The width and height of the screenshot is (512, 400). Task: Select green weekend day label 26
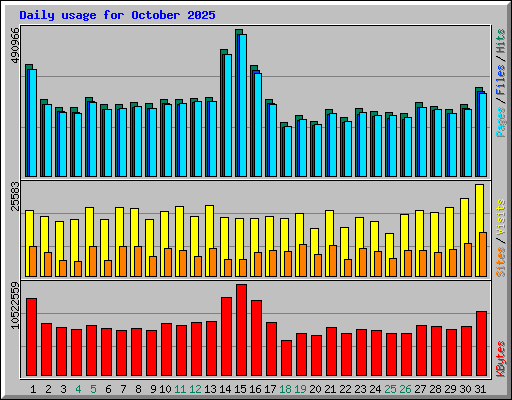click(x=405, y=389)
